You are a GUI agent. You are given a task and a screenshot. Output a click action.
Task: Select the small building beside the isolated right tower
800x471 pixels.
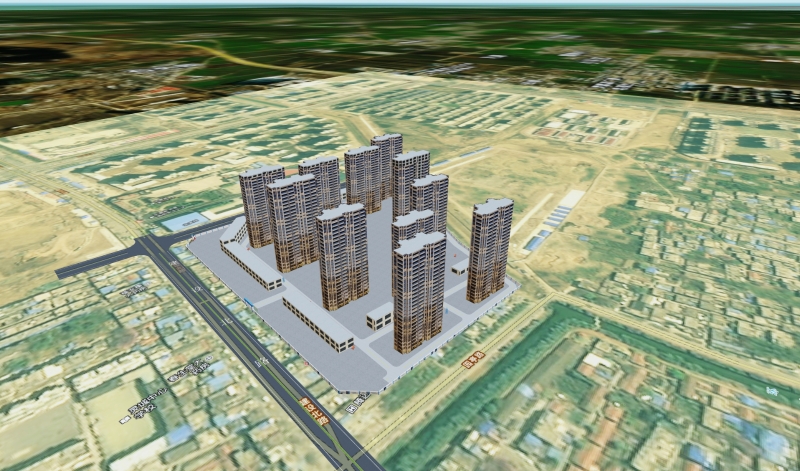(x=459, y=268)
